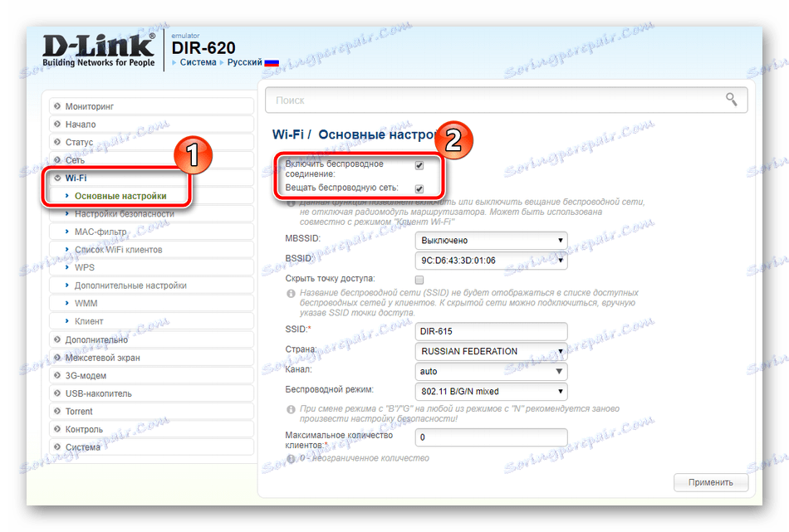Toggle Вещать беспроводную сеть checkbox
This screenshot has height=532, width=789.
[x=419, y=188]
